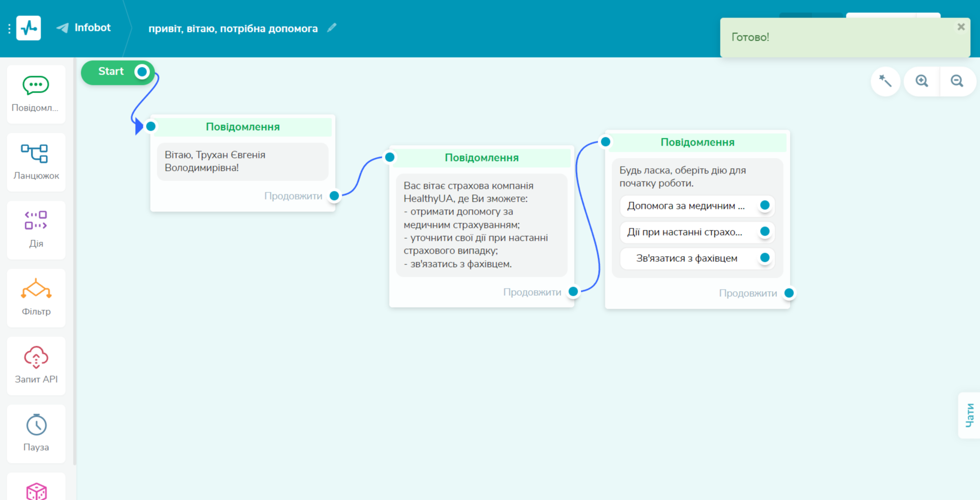Click input connector of the HealthyUA message block
The width and height of the screenshot is (980, 500).
tap(390, 157)
